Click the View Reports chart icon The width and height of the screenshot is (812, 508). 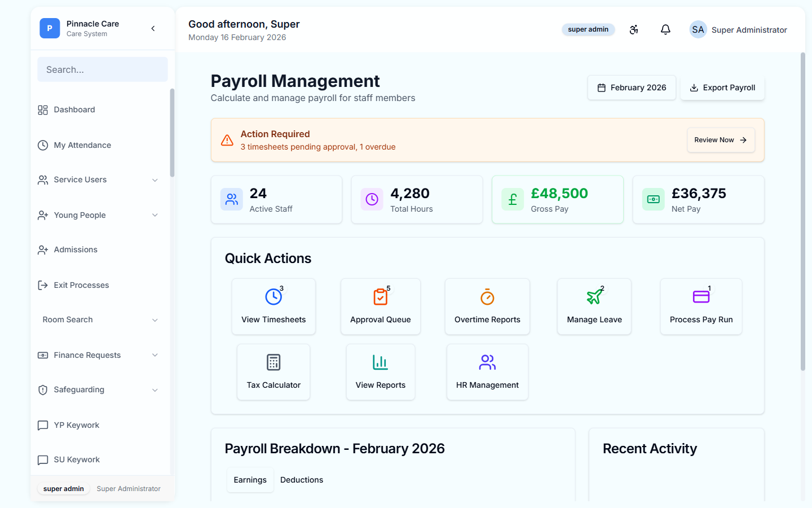click(381, 362)
